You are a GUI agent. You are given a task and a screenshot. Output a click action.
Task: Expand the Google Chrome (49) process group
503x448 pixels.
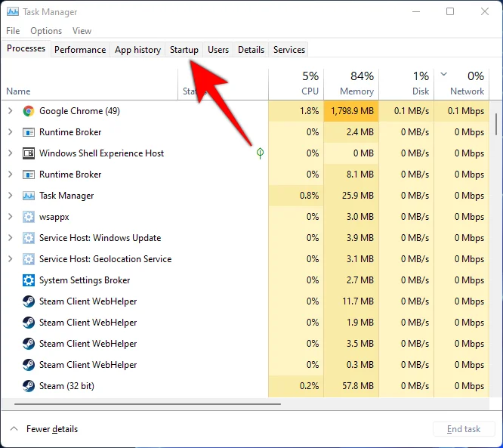click(x=11, y=111)
